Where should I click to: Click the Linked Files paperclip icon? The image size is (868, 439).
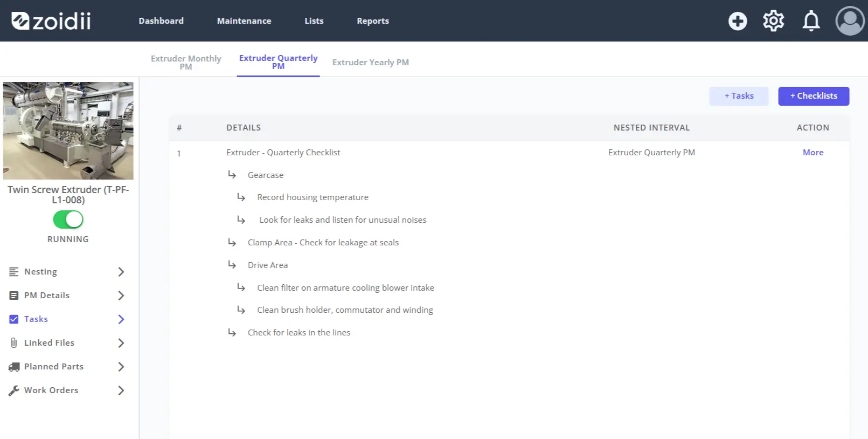[x=14, y=343]
